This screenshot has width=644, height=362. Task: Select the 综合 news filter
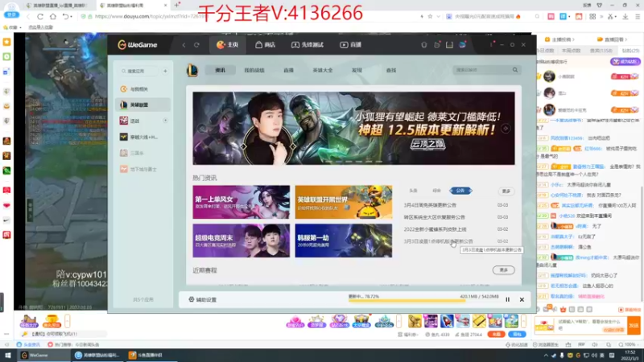pyautogui.click(x=436, y=191)
